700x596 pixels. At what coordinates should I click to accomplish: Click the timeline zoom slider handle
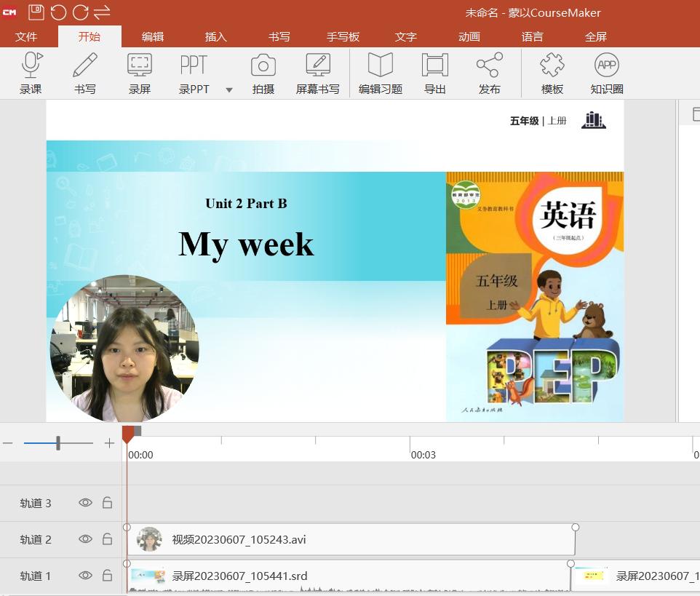pyautogui.click(x=58, y=443)
